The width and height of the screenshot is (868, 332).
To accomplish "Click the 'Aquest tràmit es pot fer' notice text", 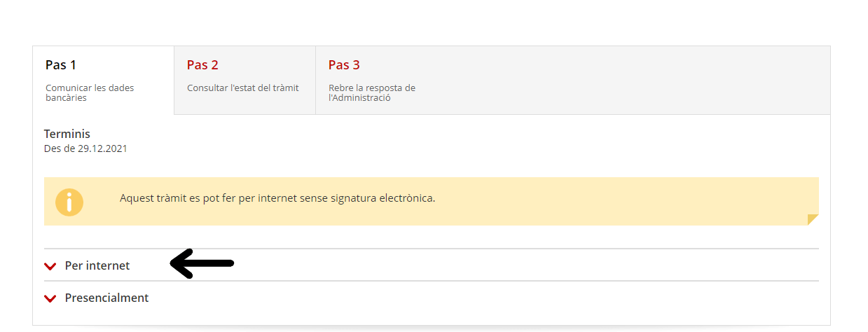I will 277,198.
